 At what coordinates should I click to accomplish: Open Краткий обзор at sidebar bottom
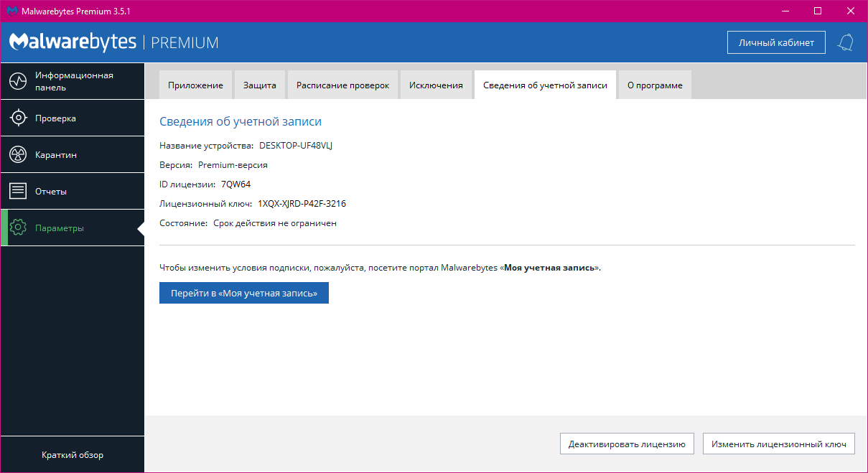coord(72,455)
